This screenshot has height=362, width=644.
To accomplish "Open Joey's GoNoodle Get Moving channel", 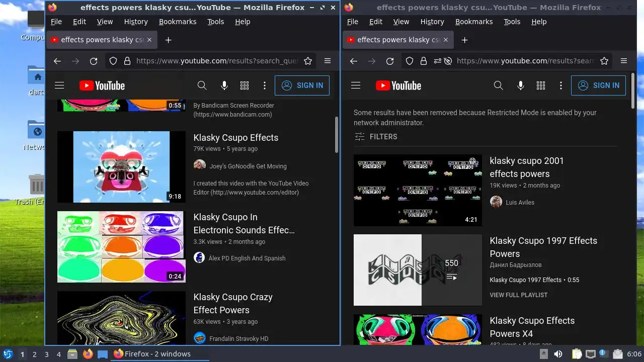I will click(248, 166).
